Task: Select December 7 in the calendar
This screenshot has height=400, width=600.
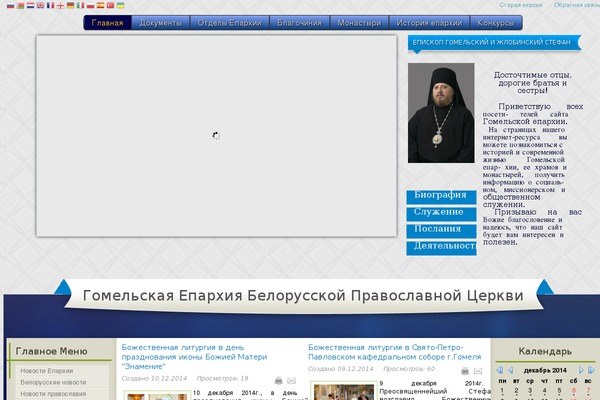Action: [x=588, y=390]
